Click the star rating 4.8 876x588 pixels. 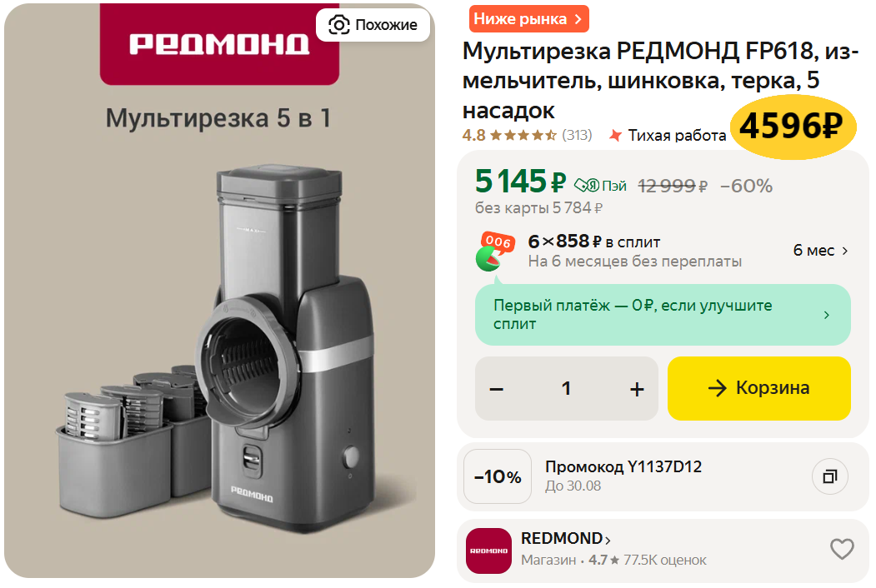click(x=508, y=135)
